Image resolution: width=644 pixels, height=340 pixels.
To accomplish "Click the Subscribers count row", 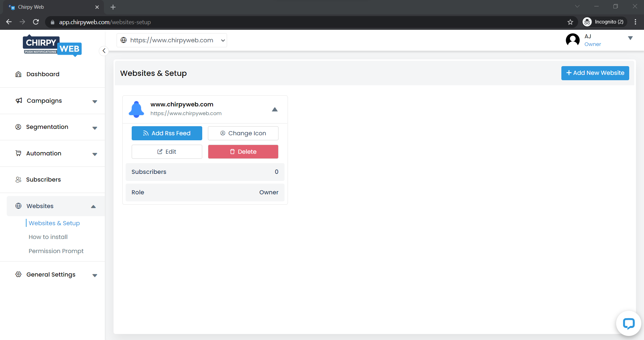I will click(x=205, y=172).
